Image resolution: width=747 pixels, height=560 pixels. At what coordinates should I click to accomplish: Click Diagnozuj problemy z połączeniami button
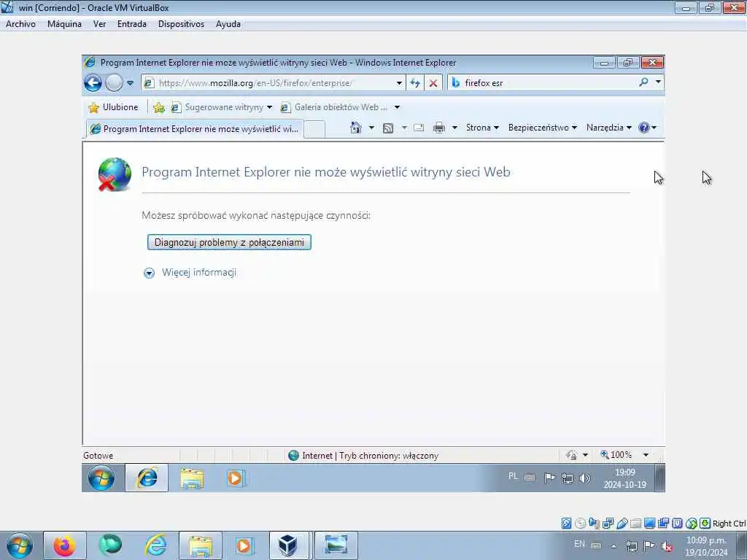229,242
